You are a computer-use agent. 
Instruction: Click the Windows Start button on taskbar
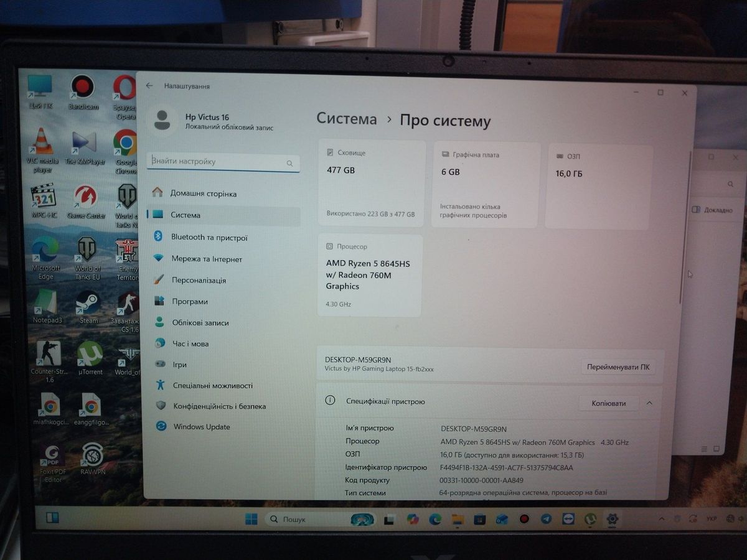coord(251,519)
